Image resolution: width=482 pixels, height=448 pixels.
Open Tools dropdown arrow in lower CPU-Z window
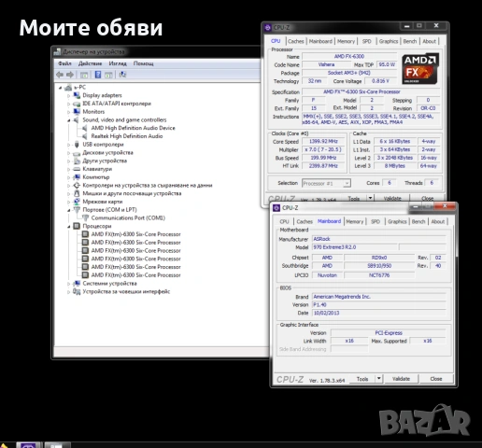click(x=379, y=379)
